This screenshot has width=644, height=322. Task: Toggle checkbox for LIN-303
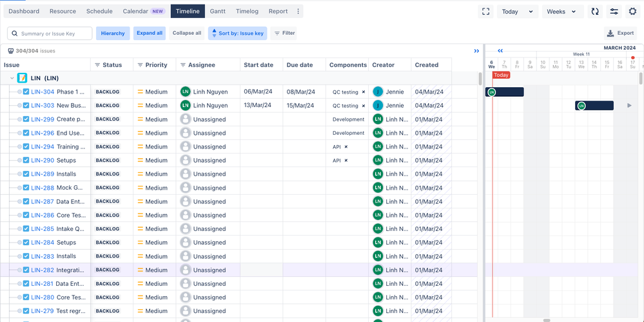coord(26,105)
